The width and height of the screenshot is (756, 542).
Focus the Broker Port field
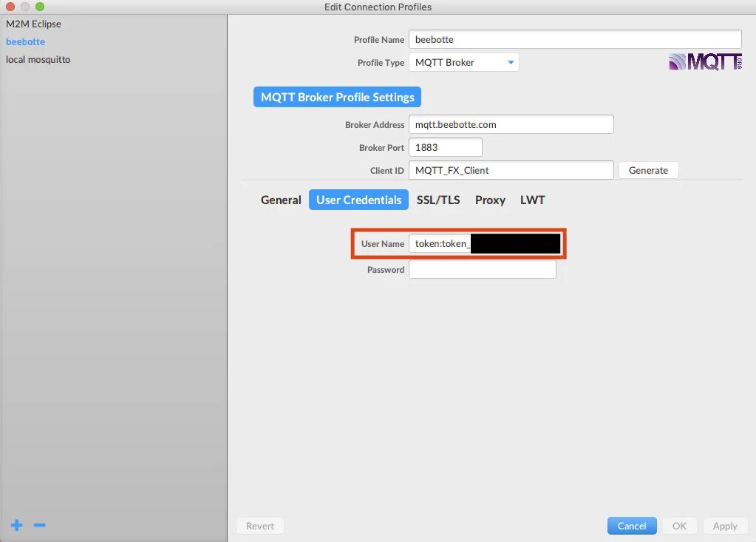pyautogui.click(x=445, y=147)
